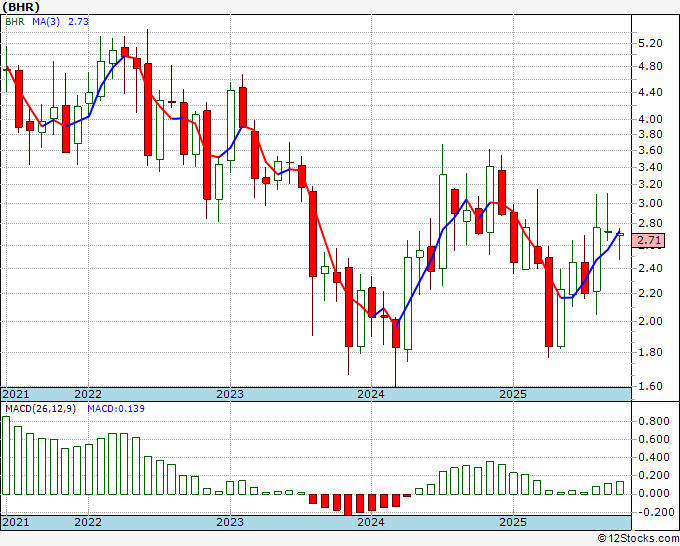Click the 0.400 MACD axis label

tap(653, 457)
